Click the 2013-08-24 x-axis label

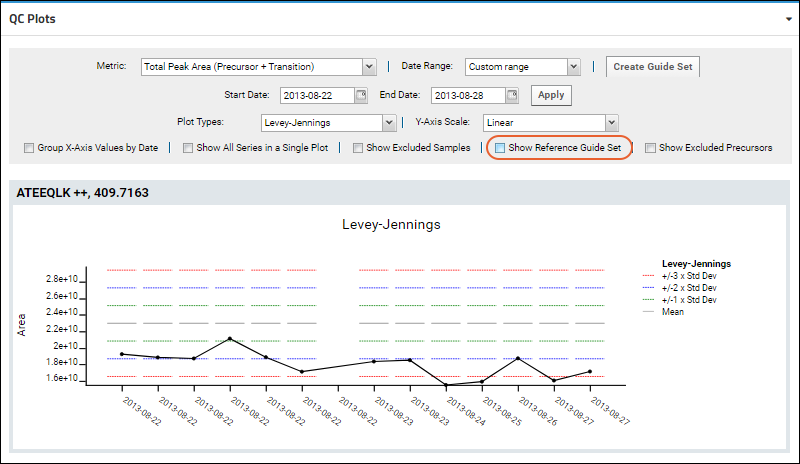tap(466, 411)
